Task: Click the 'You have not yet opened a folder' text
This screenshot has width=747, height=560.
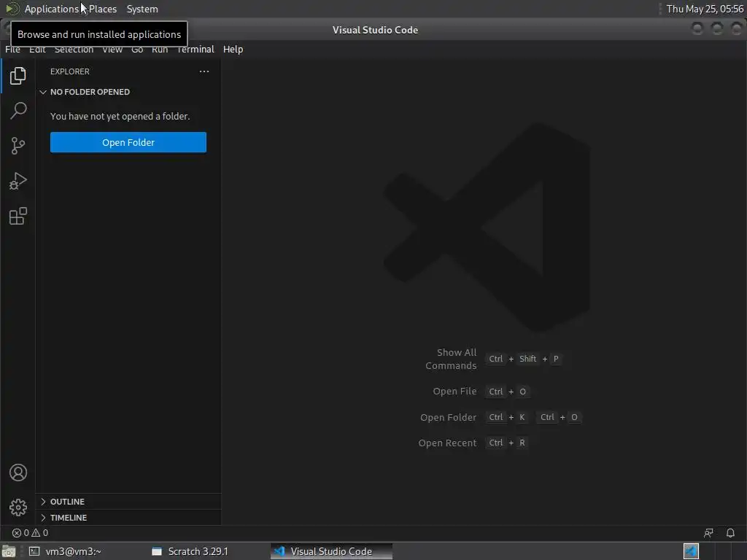Action: (120, 116)
